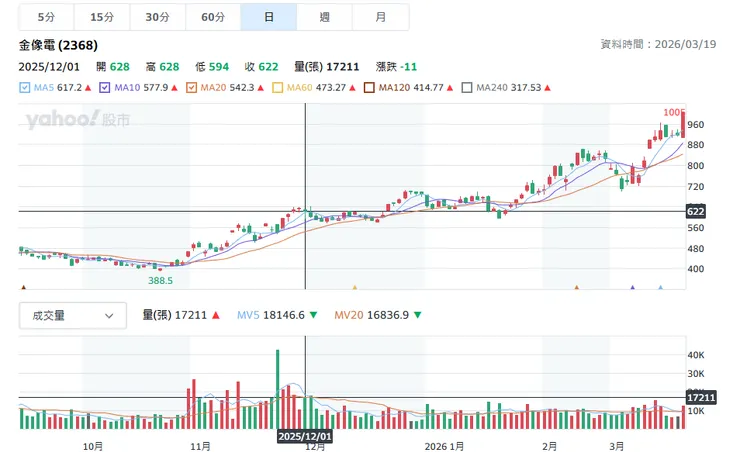
Task: Click the purple triangle marker on chart baseline
Action: pyautogui.click(x=632, y=288)
